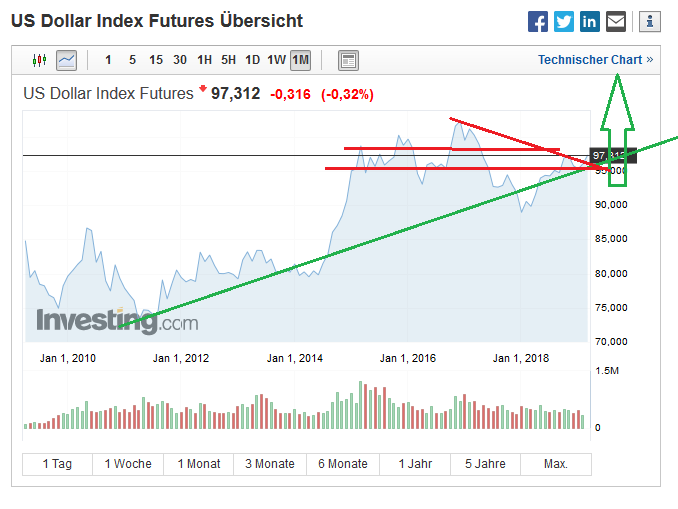Choose the 5 Jahre time range

[485, 464]
